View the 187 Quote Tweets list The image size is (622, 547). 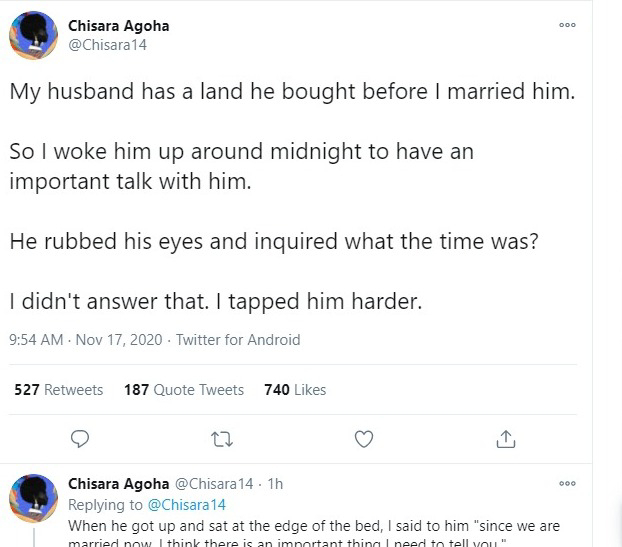184,390
